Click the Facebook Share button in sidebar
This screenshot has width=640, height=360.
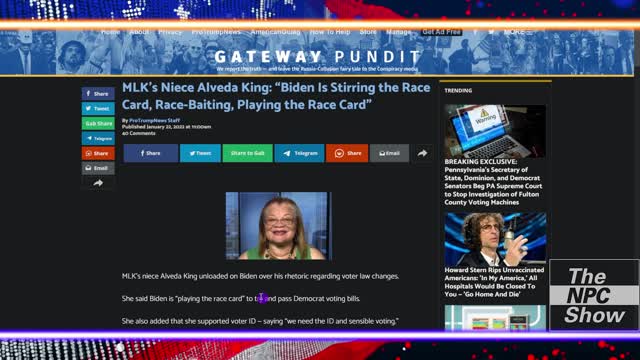click(x=98, y=94)
